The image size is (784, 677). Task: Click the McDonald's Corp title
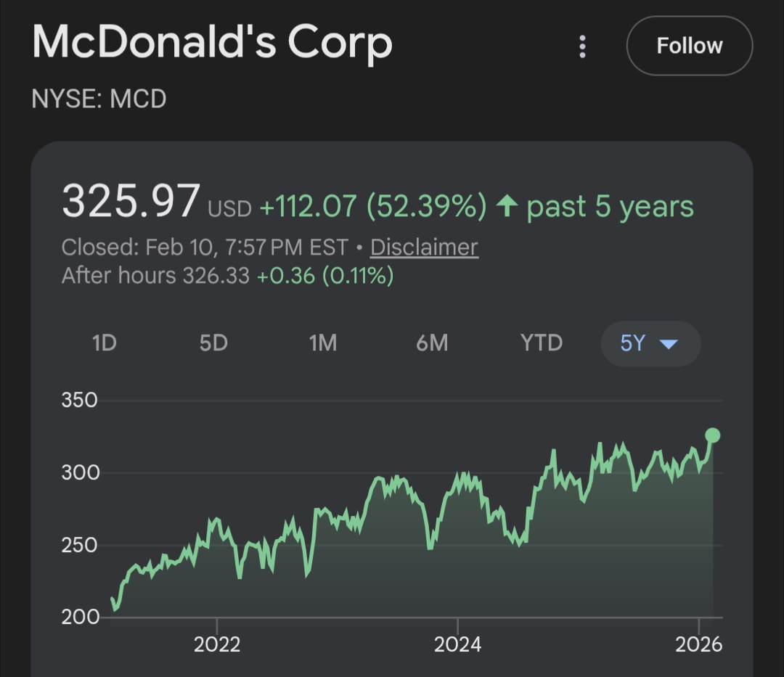[212, 44]
